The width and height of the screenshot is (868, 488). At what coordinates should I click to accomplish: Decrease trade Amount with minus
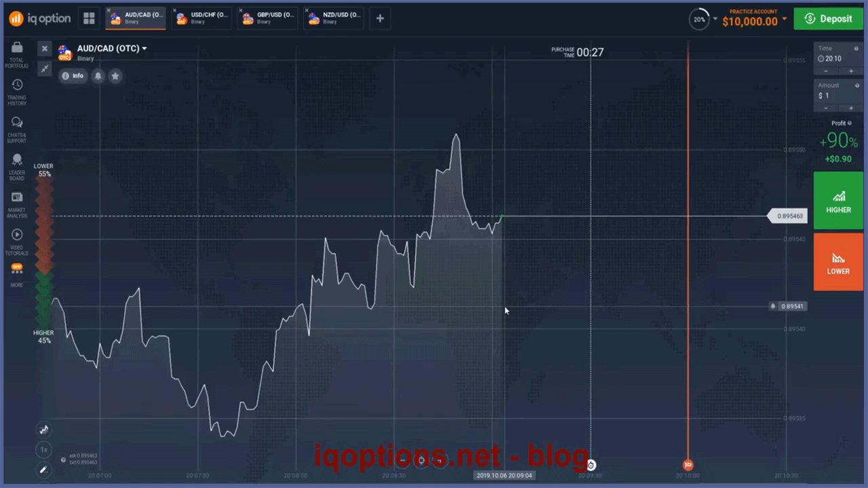click(x=826, y=108)
